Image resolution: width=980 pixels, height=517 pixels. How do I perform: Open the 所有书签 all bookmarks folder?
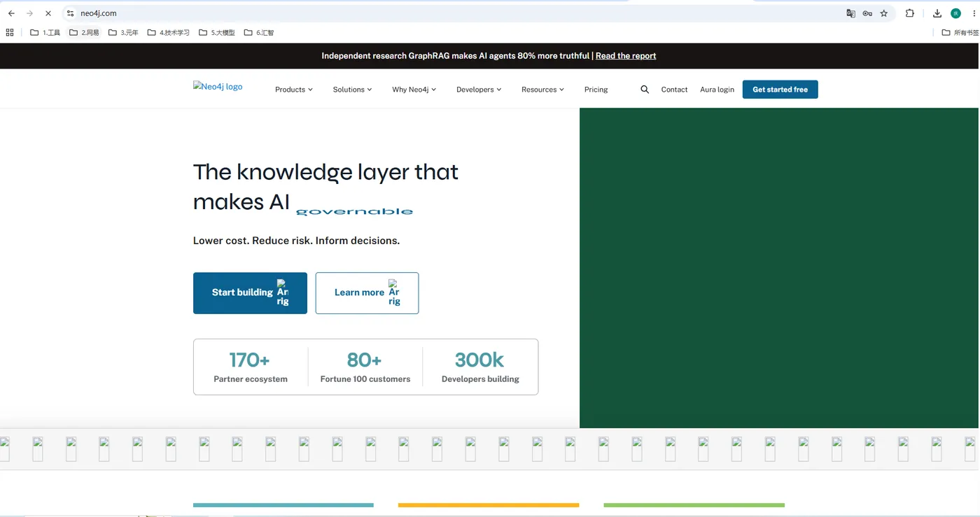pyautogui.click(x=960, y=32)
